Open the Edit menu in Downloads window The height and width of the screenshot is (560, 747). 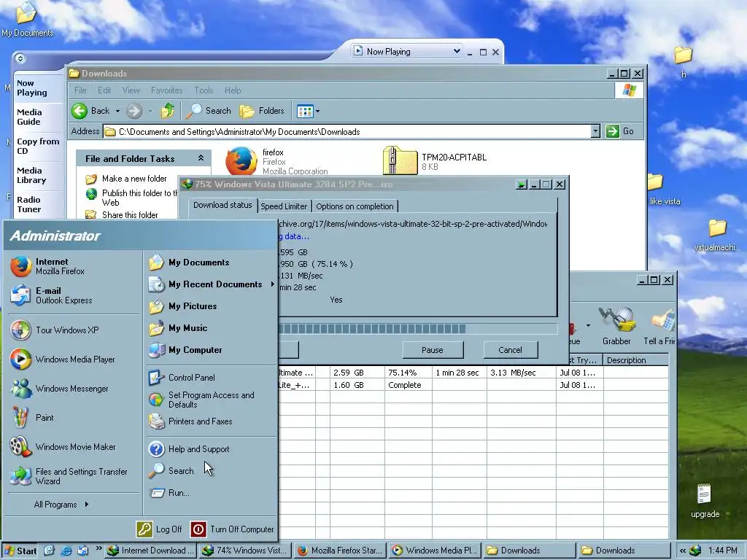104,90
